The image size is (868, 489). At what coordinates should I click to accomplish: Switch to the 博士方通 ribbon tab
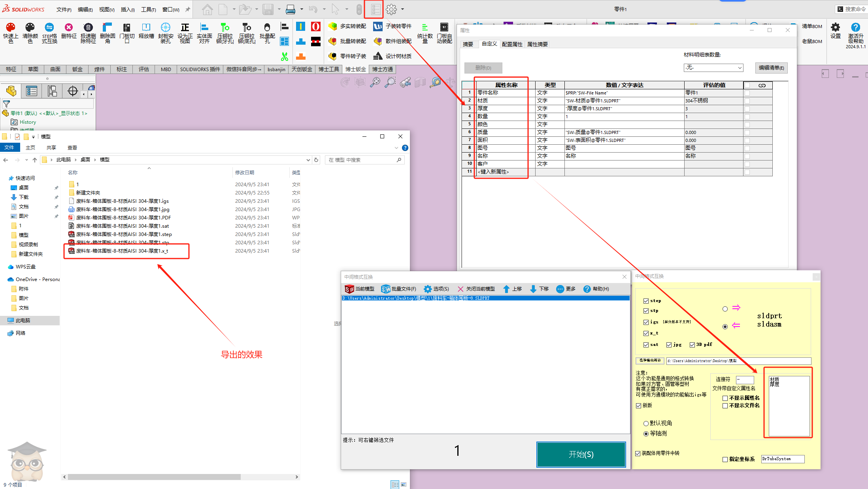(x=383, y=69)
